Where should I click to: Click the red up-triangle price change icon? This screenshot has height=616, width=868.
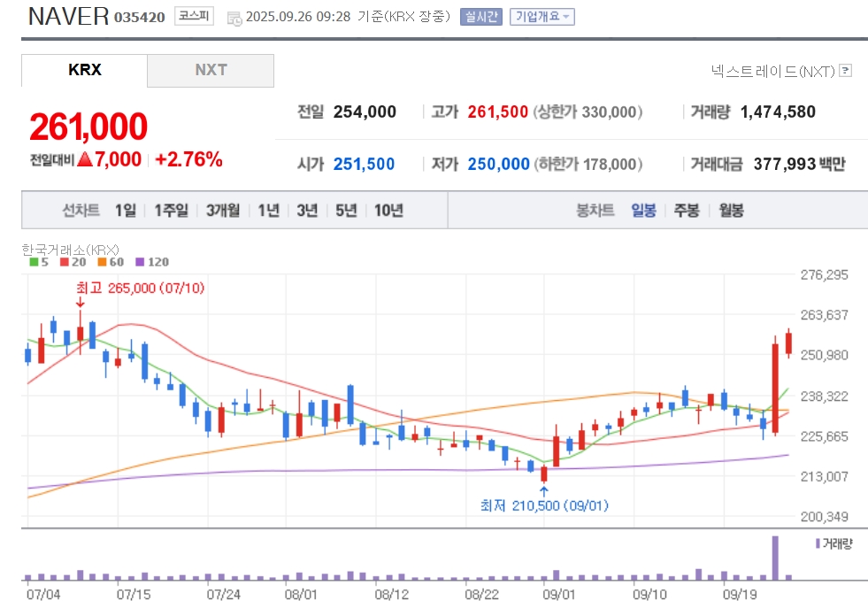tap(85, 159)
